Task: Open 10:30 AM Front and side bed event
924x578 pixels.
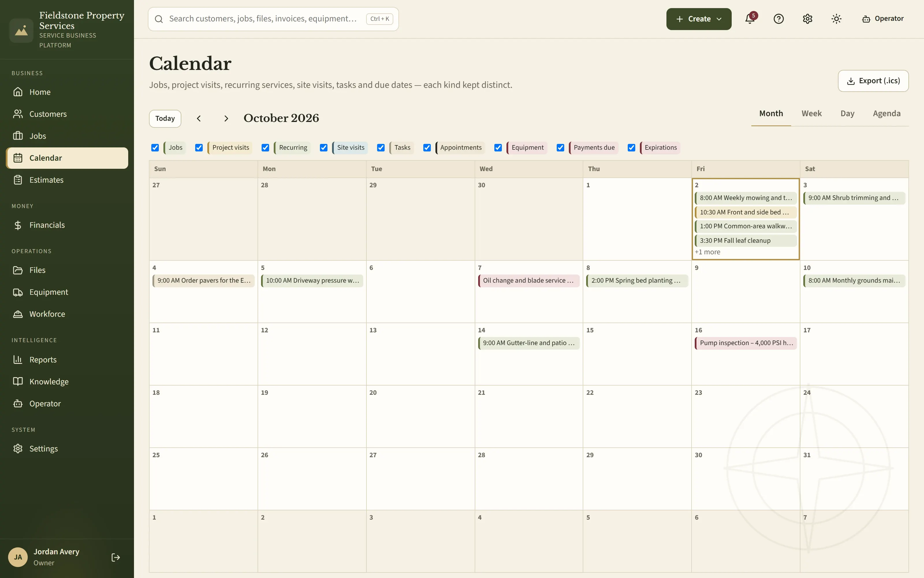Action: (x=746, y=212)
